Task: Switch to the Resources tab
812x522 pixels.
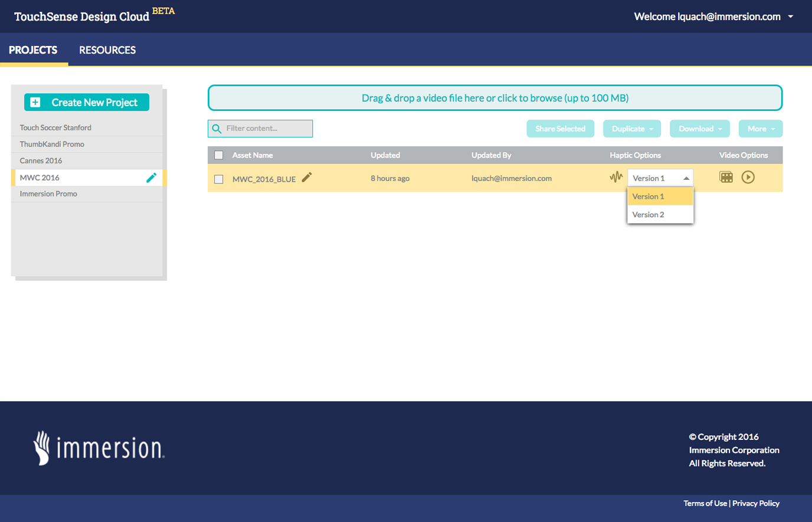Action: 107,50
